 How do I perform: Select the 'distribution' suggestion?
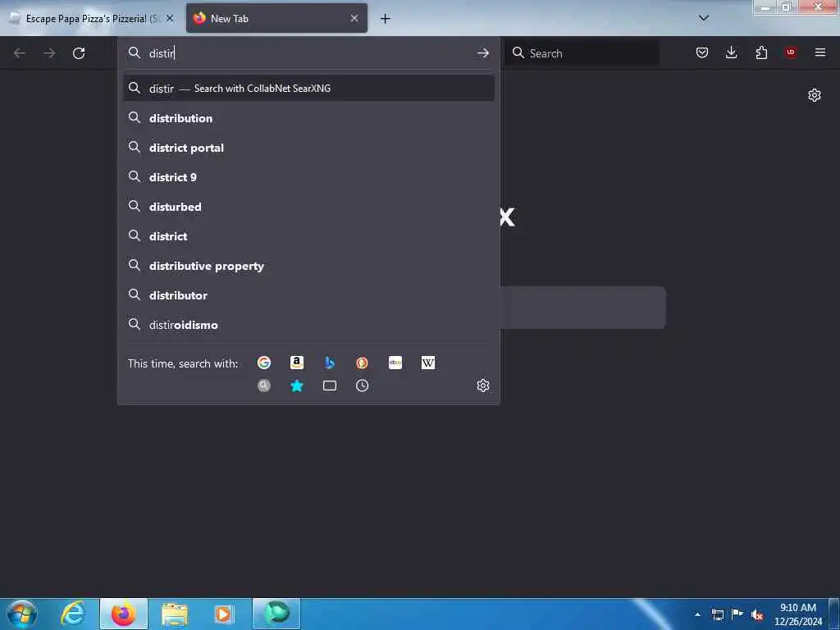tap(309, 118)
